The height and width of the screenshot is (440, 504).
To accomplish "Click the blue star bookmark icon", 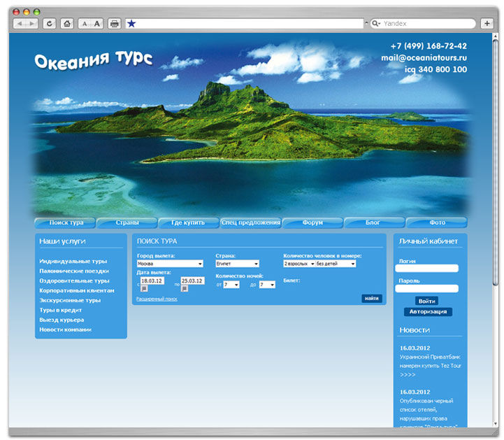I will [x=131, y=24].
